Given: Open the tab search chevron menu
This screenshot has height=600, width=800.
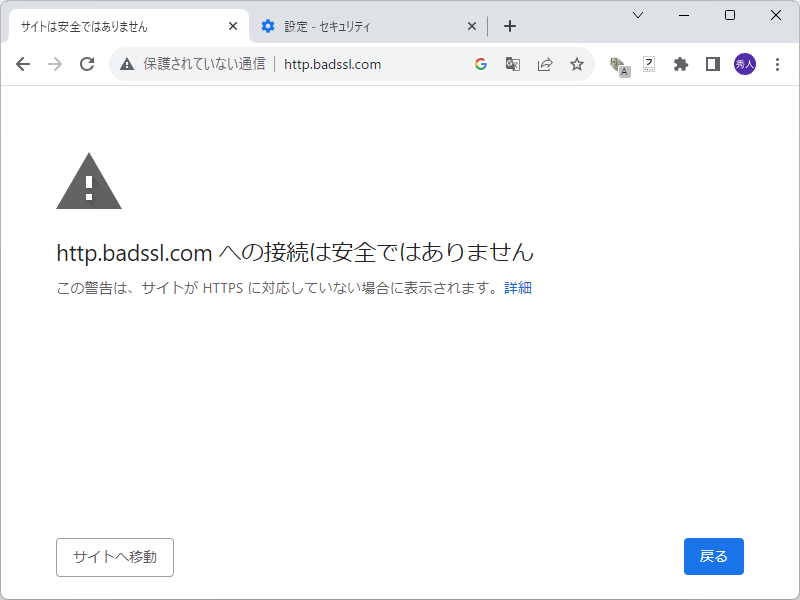Looking at the screenshot, I should point(637,15).
